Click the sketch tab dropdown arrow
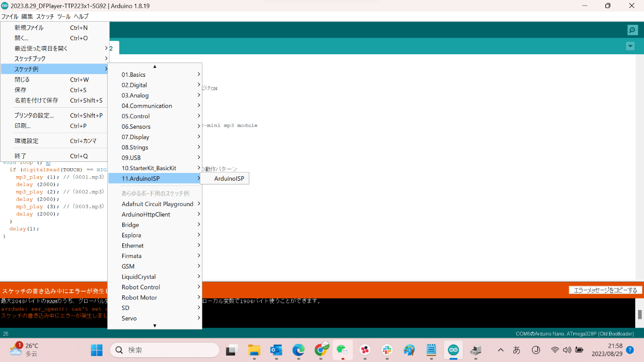 tap(630, 46)
